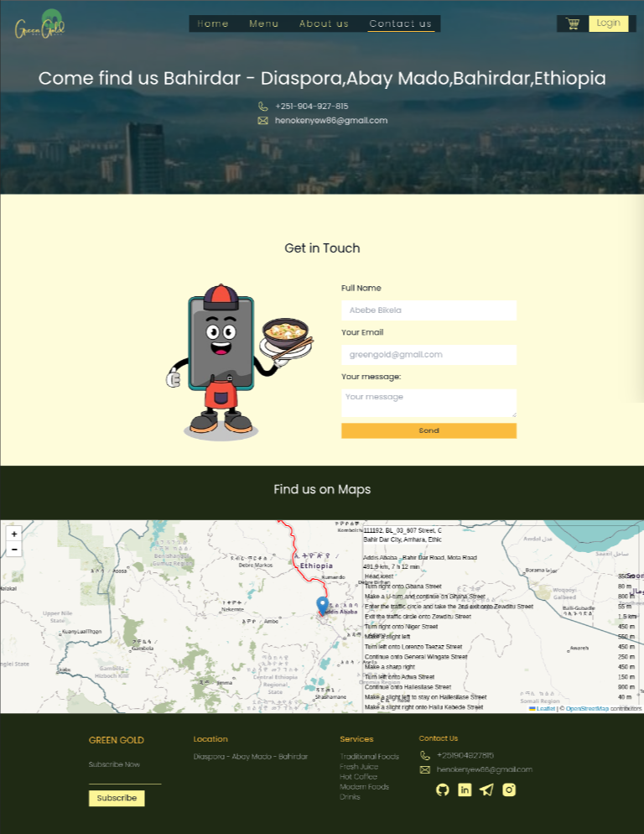The image size is (644, 834).
Task: Click the map zoom out minus button
Action: [x=13, y=550]
